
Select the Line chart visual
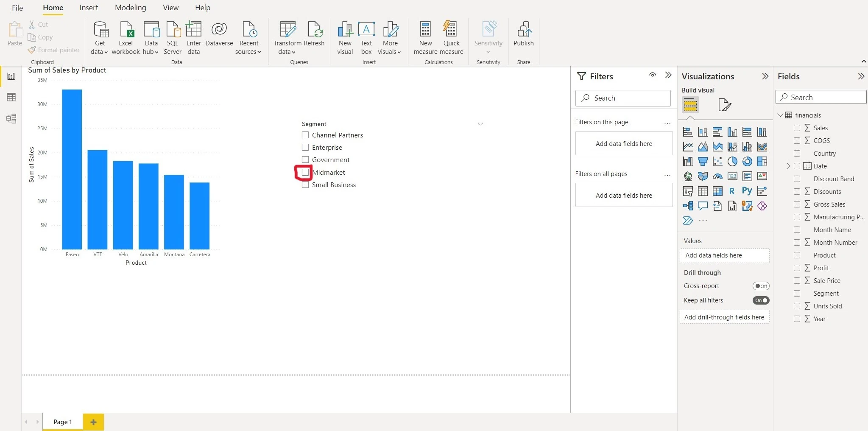(688, 147)
